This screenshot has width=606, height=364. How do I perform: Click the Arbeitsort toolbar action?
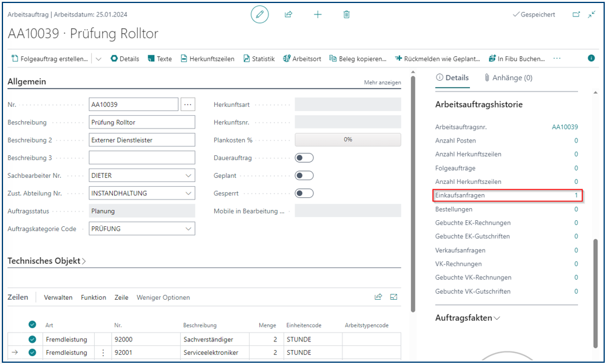point(302,59)
